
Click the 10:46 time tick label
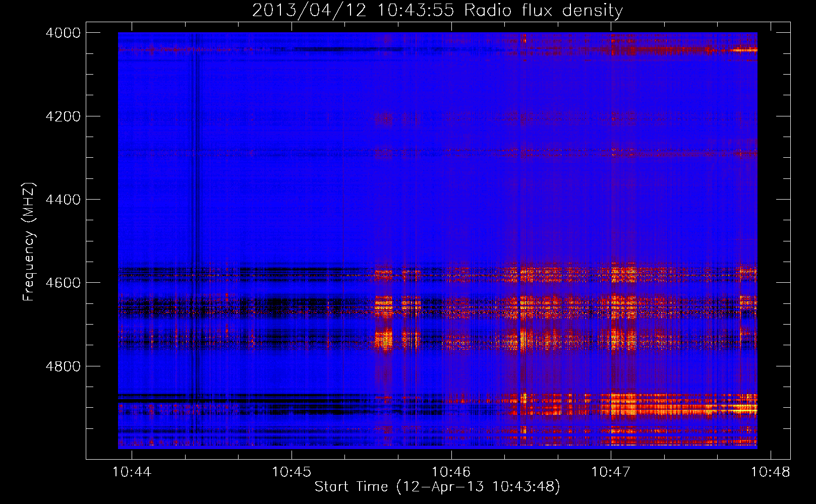point(451,472)
